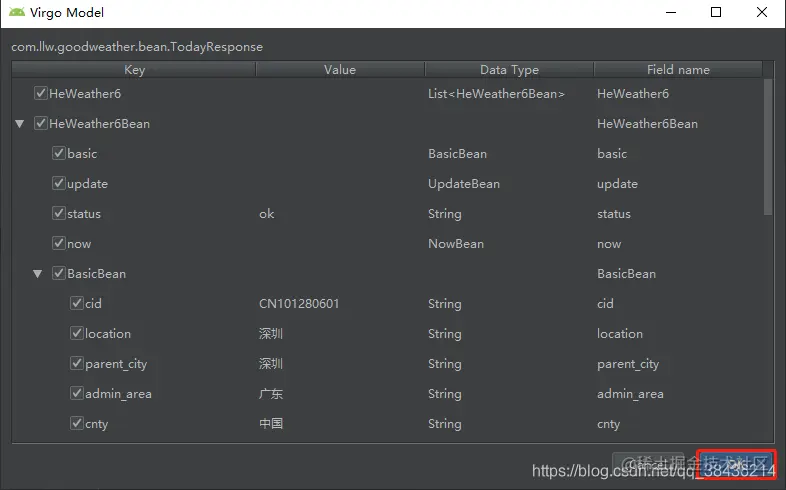
Task: Uncheck the parent_city checkbox
Action: coord(77,363)
